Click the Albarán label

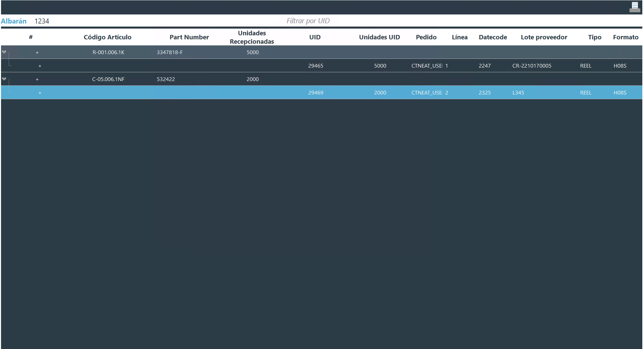pos(14,21)
